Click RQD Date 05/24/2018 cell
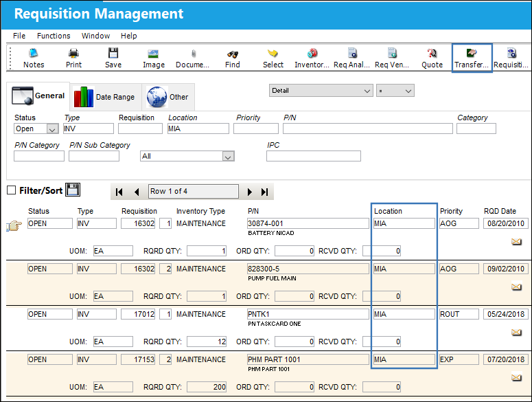The image size is (532, 402). [505, 314]
